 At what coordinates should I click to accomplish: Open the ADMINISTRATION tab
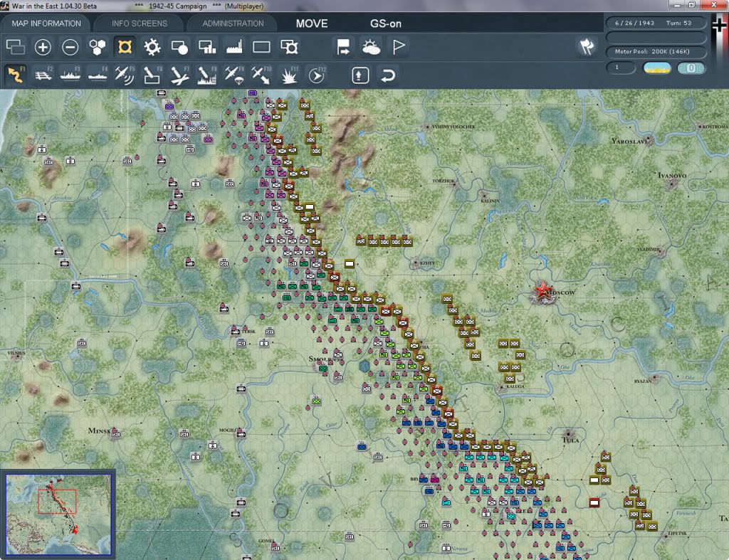tap(233, 23)
